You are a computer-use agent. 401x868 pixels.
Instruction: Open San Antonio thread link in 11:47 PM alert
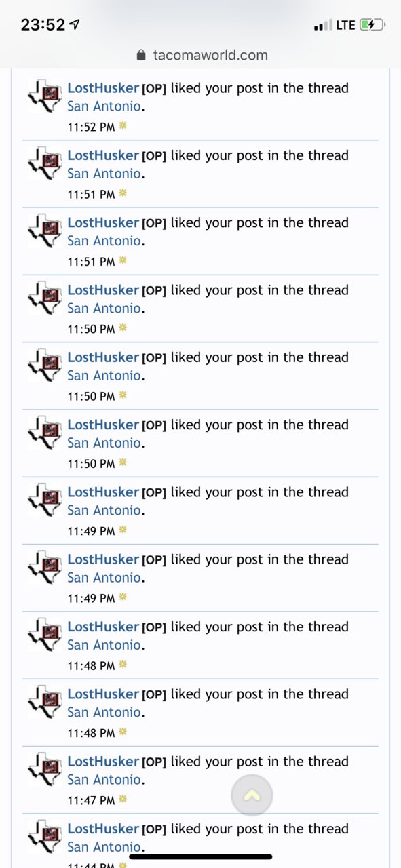pos(104,780)
